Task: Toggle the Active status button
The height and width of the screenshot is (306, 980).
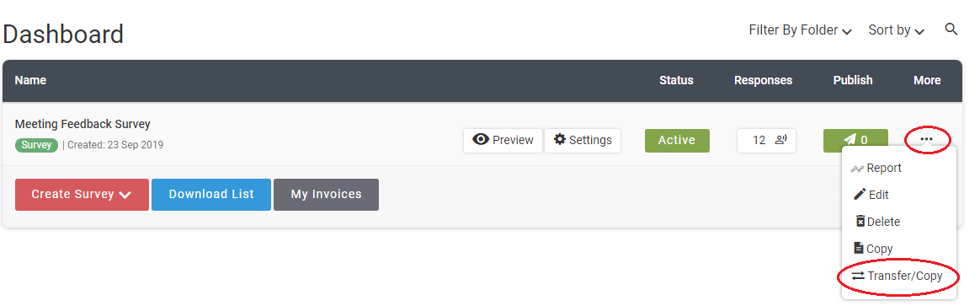Action: pyautogui.click(x=677, y=140)
